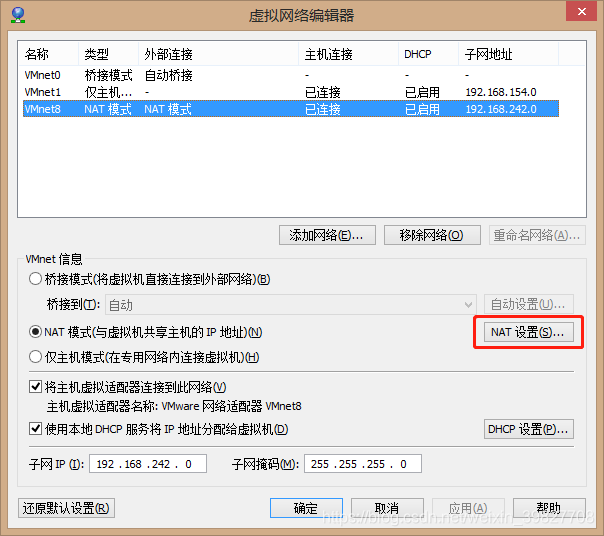The image size is (604, 536).
Task: Click the 子网地址 column header
Action: pyautogui.click(x=508, y=54)
